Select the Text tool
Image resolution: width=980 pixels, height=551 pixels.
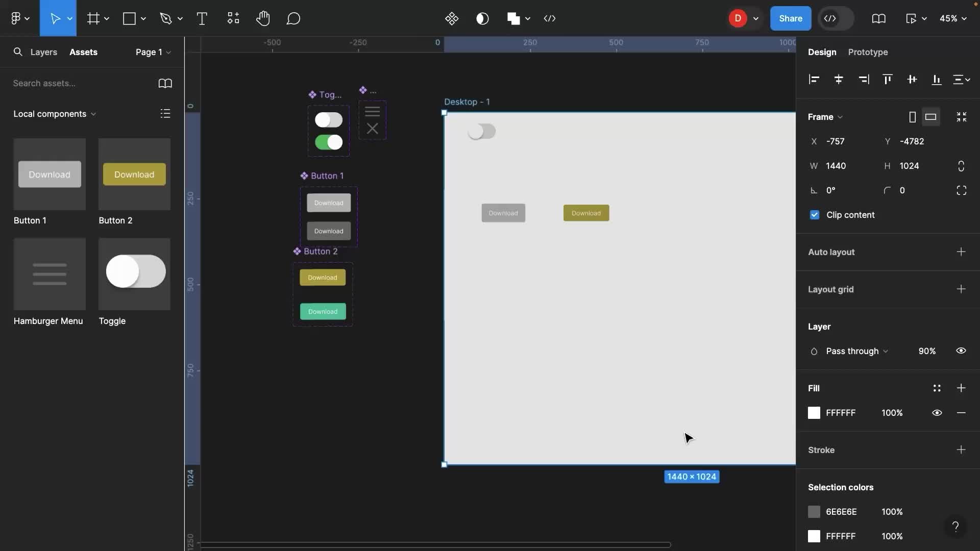click(202, 18)
